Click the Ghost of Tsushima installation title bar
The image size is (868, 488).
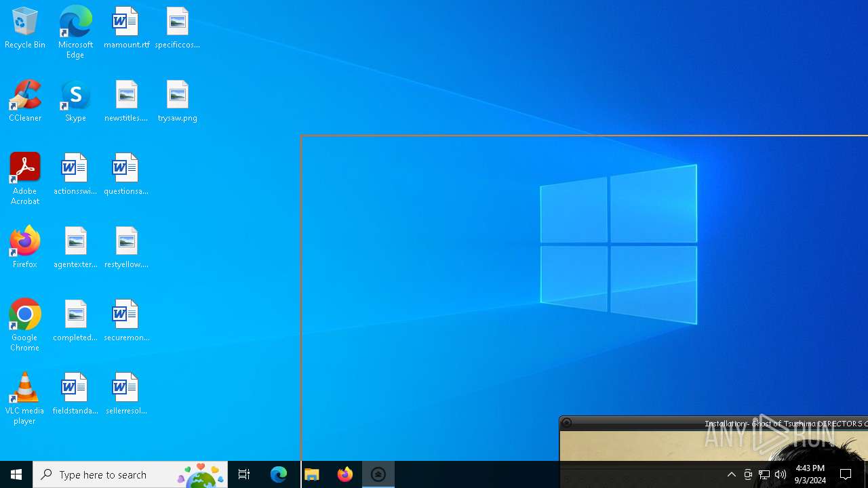(x=713, y=423)
